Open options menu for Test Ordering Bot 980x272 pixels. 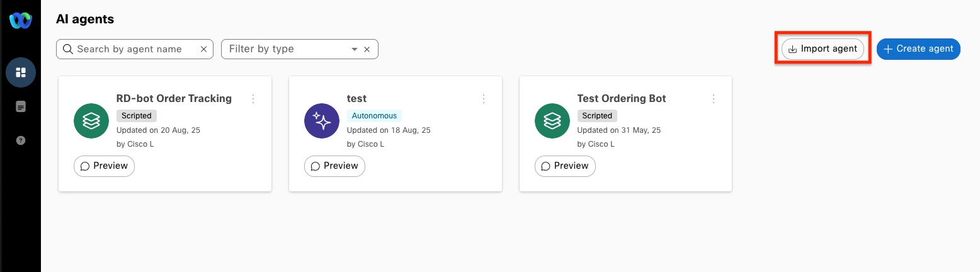pyautogui.click(x=714, y=99)
